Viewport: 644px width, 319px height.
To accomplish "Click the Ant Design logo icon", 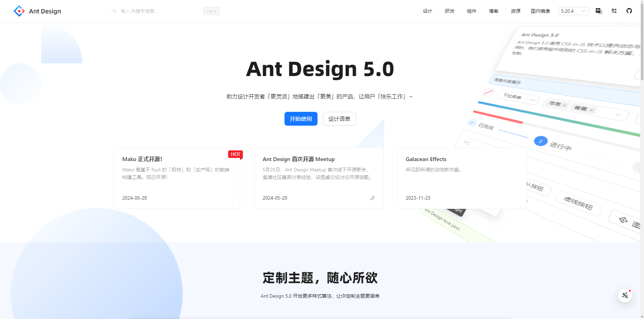I will coord(19,11).
